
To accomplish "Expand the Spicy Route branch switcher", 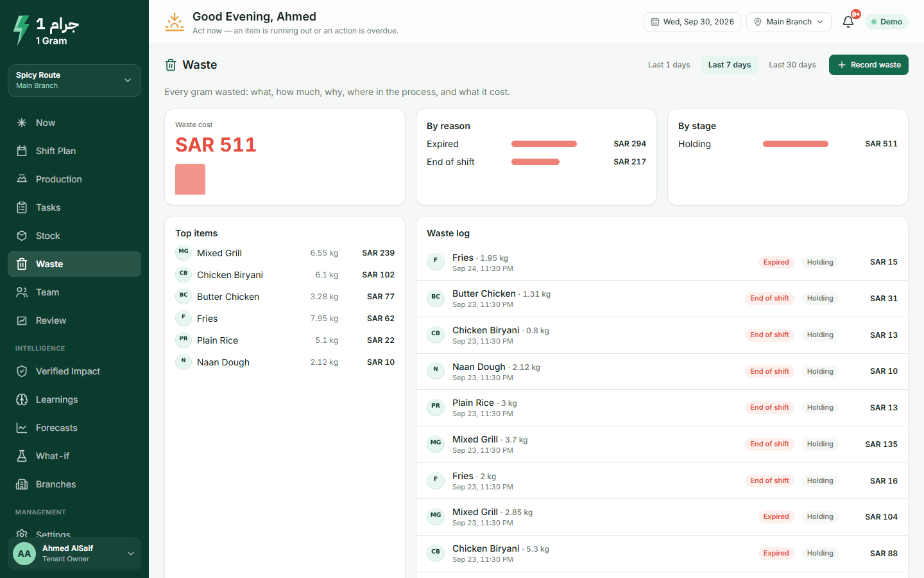I will [74, 80].
